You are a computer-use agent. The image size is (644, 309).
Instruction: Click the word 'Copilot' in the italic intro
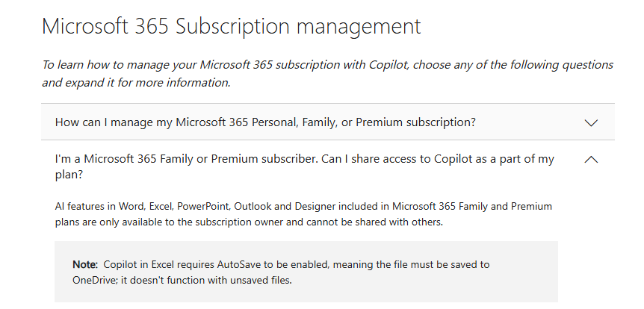(388, 65)
